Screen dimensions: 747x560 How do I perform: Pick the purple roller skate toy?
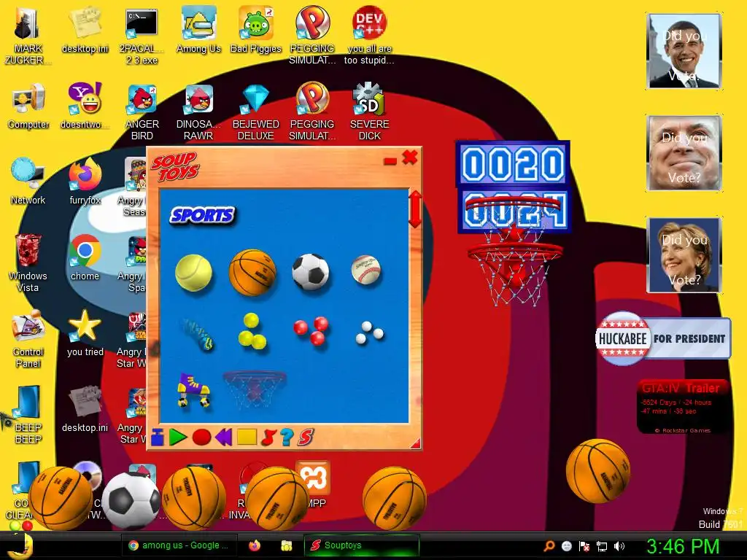click(x=193, y=390)
